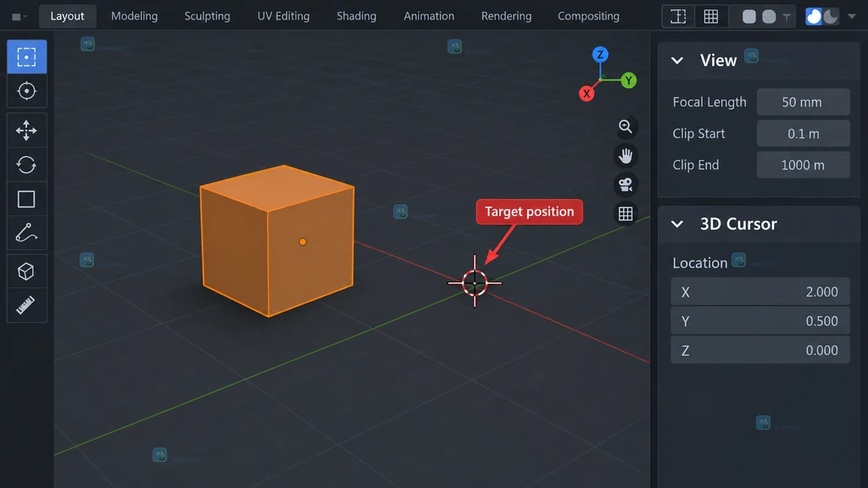Open the Compositing workspace tab

click(x=588, y=16)
